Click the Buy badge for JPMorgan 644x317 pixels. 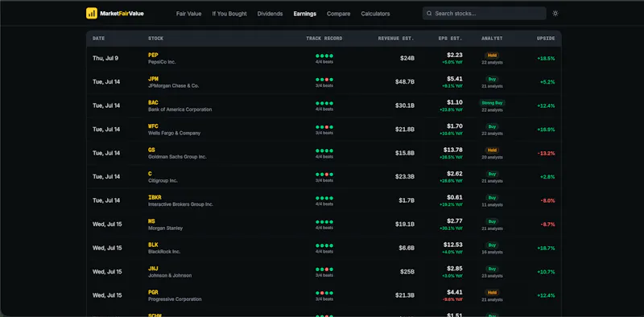492,79
